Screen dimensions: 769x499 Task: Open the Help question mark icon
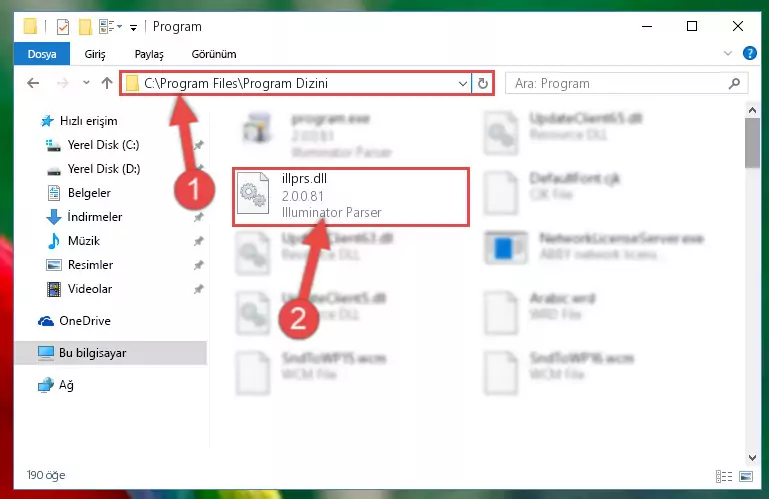pyautogui.click(x=749, y=53)
